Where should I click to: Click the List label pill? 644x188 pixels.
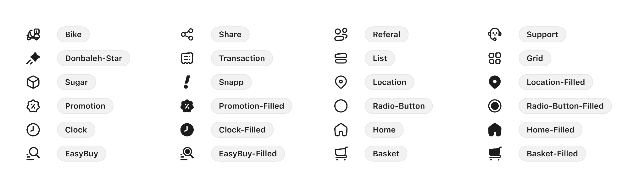pyautogui.click(x=380, y=58)
